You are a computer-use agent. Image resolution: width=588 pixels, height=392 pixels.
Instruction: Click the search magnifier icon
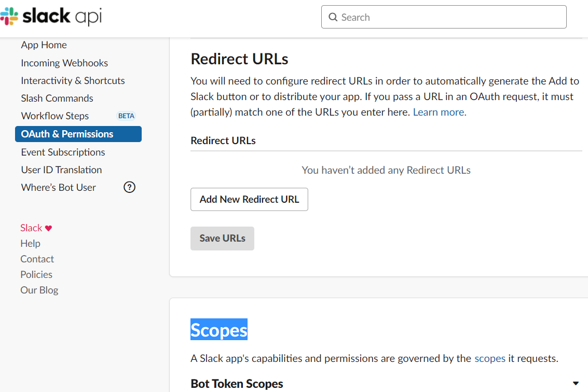tap(333, 17)
